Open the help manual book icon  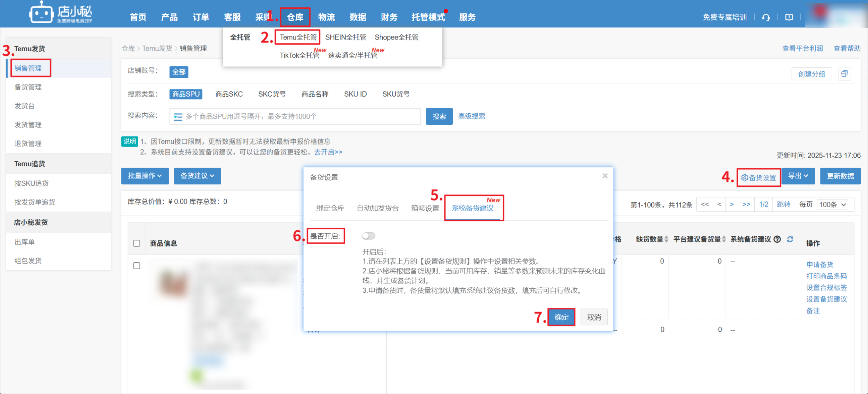789,17
